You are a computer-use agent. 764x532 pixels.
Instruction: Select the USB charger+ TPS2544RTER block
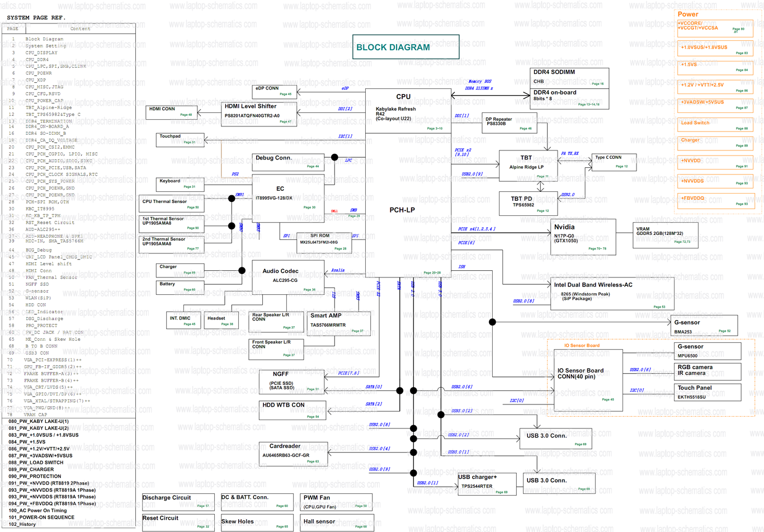pyautogui.click(x=488, y=484)
